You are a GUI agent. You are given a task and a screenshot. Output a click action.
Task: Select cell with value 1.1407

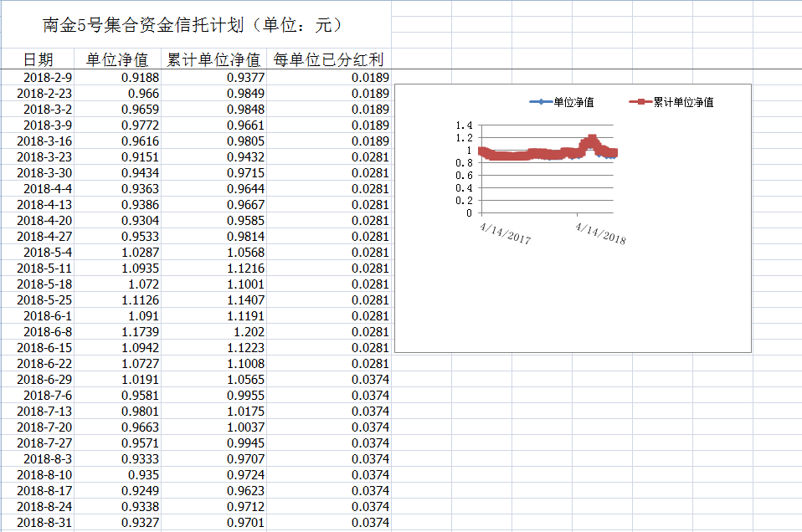[213, 300]
